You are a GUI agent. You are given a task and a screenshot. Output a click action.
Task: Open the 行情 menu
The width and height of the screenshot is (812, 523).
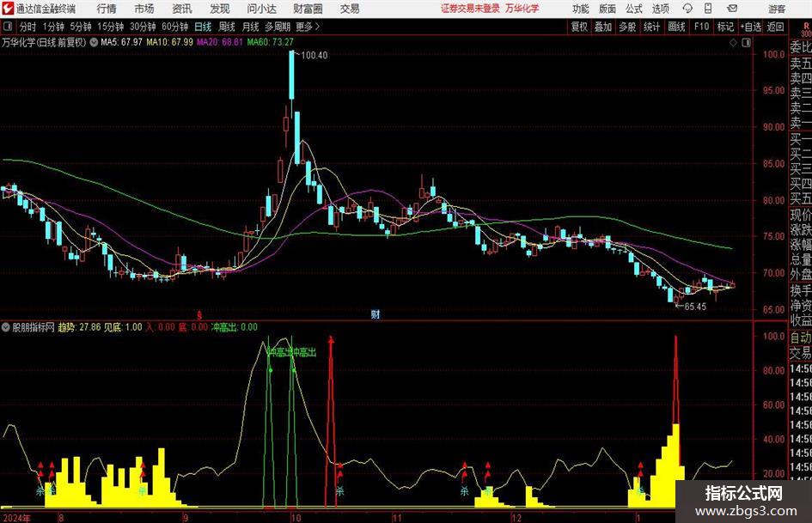(x=107, y=9)
